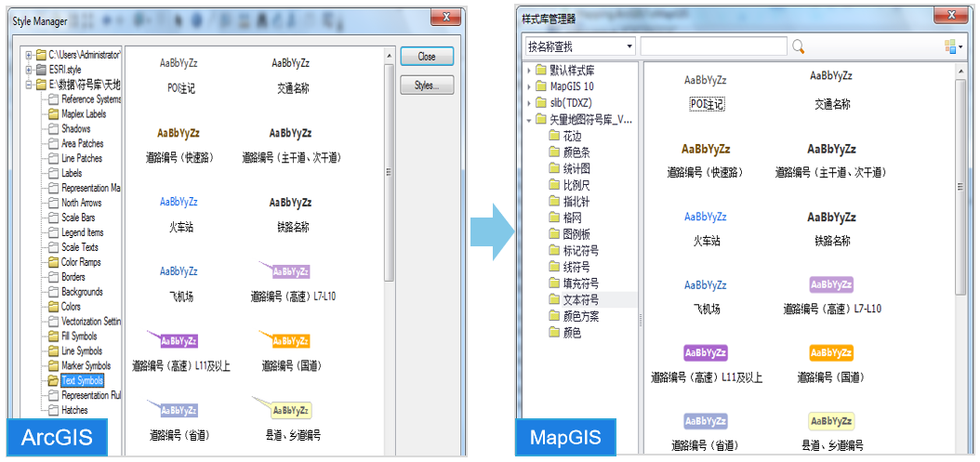Select Fill Symbols folder
The height and width of the screenshot is (462, 980).
click(x=72, y=337)
